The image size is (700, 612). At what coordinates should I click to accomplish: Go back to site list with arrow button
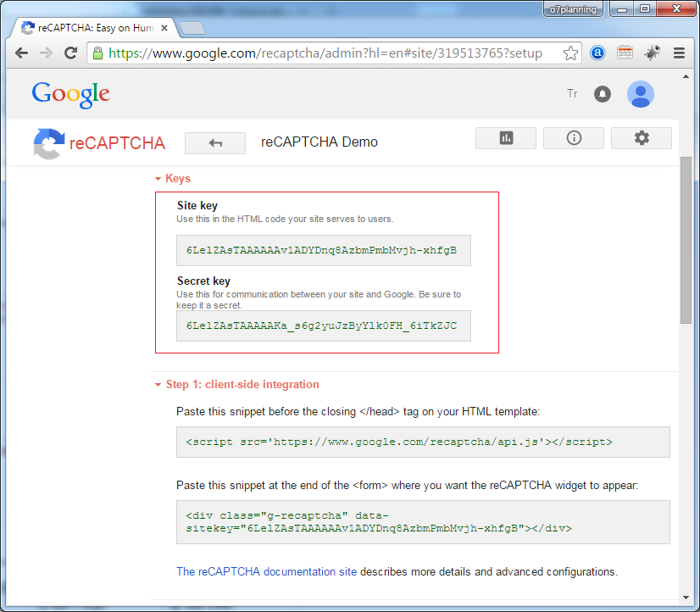(x=215, y=143)
